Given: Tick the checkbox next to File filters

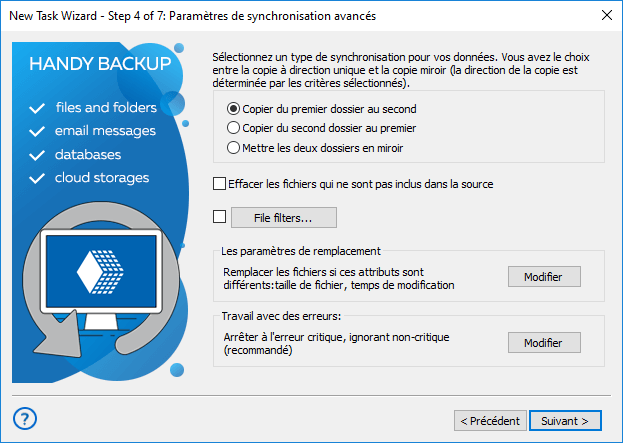Looking at the screenshot, I should pos(220,216).
